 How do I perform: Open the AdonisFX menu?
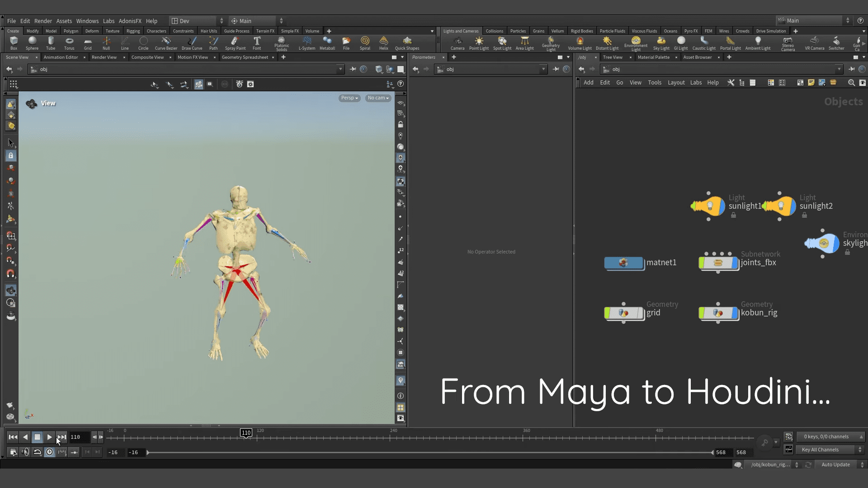[130, 21]
